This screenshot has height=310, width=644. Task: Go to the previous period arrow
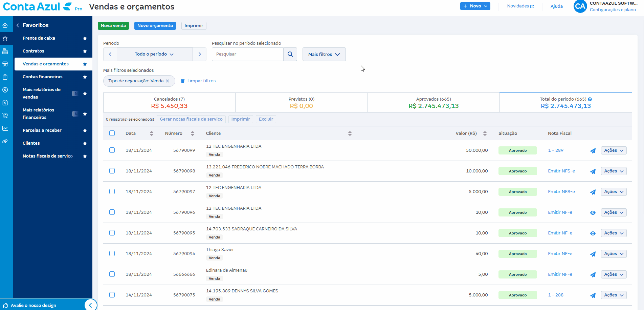[110, 54]
